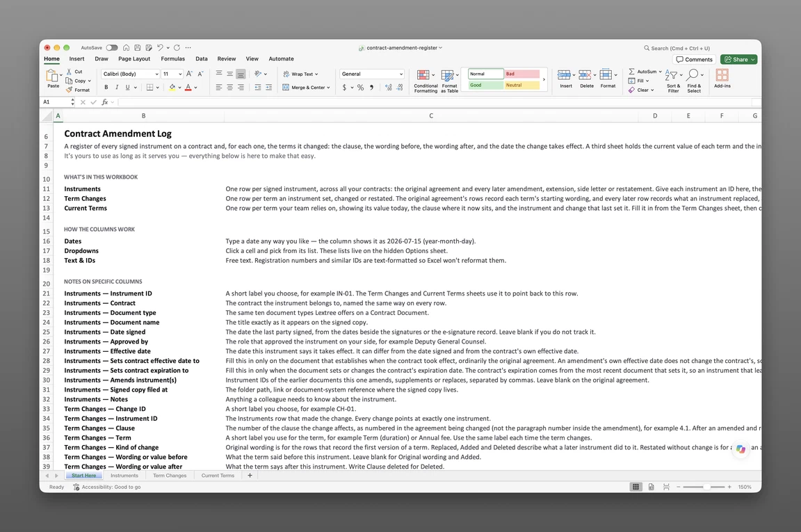
Task: Click the green Share button
Action: pos(738,59)
